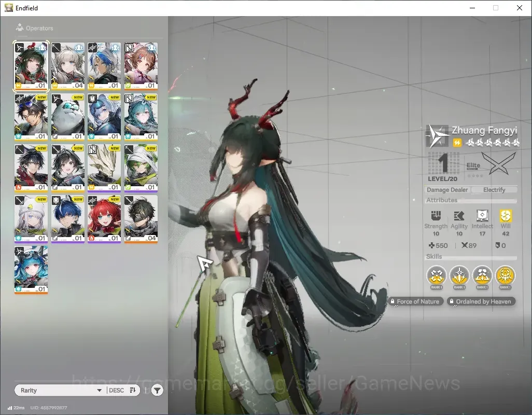
Task: Select the brown-haired girl in pink card
Action: point(141,66)
